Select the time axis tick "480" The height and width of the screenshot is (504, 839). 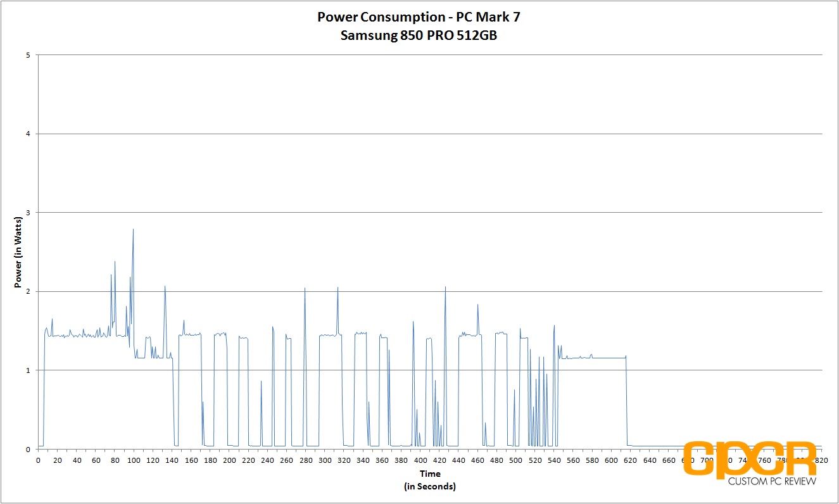pos(497,460)
